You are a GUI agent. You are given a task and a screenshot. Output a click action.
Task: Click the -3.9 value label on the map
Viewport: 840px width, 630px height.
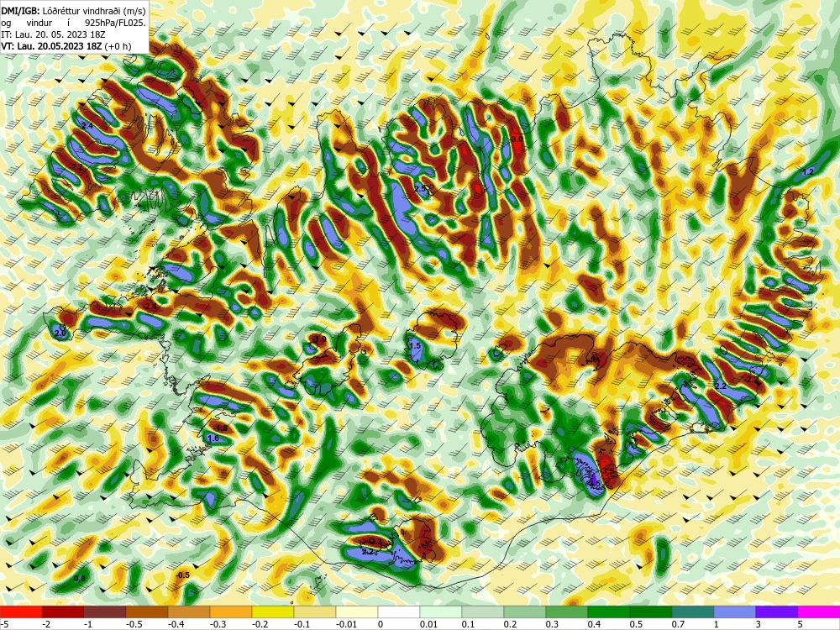pyautogui.click(x=319, y=339)
